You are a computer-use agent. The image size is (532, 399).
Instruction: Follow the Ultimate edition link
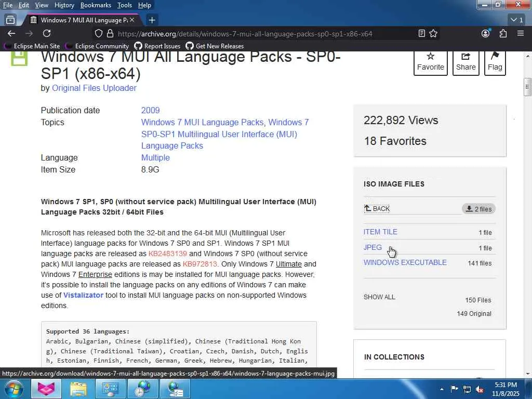[289, 264]
